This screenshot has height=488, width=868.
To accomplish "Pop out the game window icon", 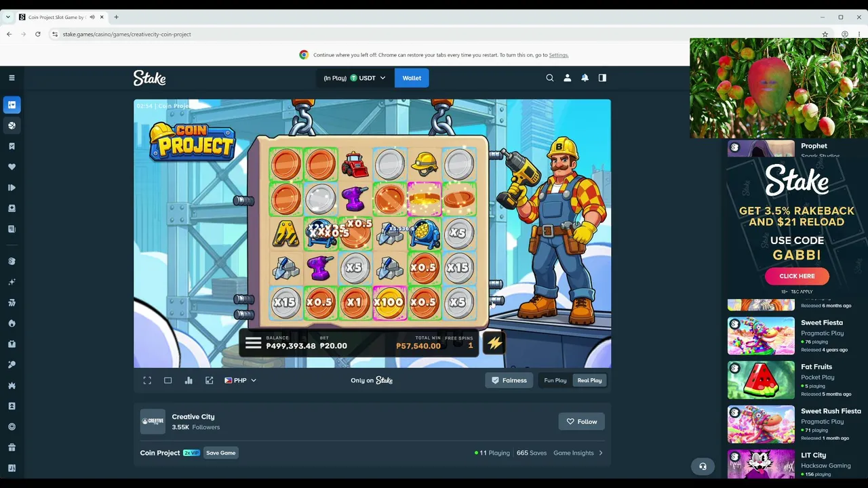I will [x=210, y=380].
